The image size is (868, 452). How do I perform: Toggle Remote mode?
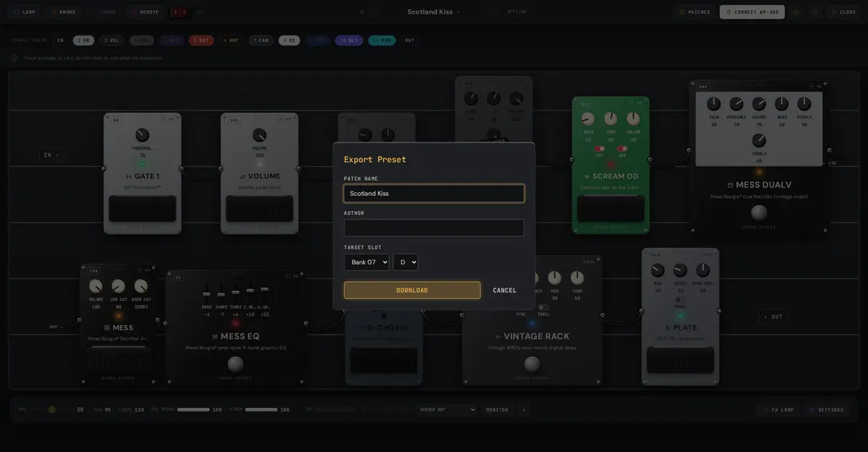(x=145, y=12)
